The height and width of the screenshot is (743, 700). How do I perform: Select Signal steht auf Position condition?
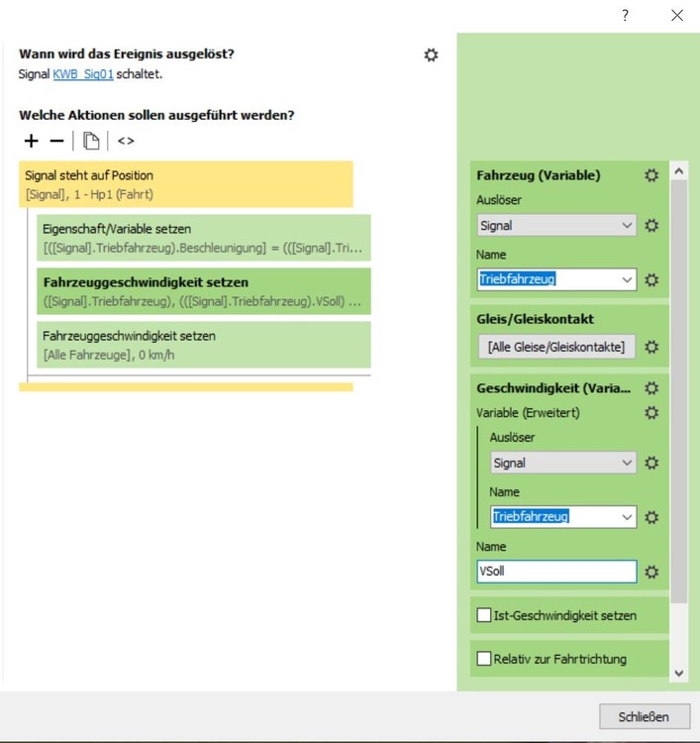click(x=185, y=184)
